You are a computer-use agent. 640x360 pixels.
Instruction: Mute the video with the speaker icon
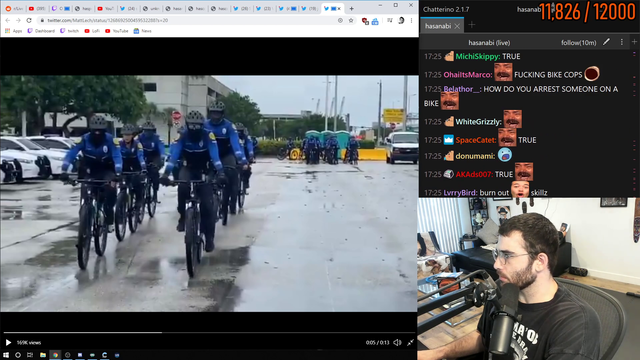pyautogui.click(x=397, y=342)
